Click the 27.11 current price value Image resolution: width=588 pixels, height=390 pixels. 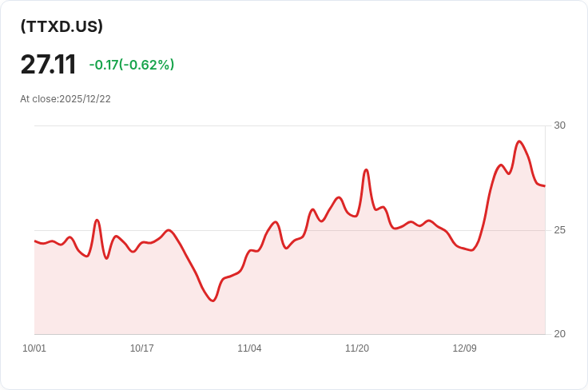[x=48, y=65]
